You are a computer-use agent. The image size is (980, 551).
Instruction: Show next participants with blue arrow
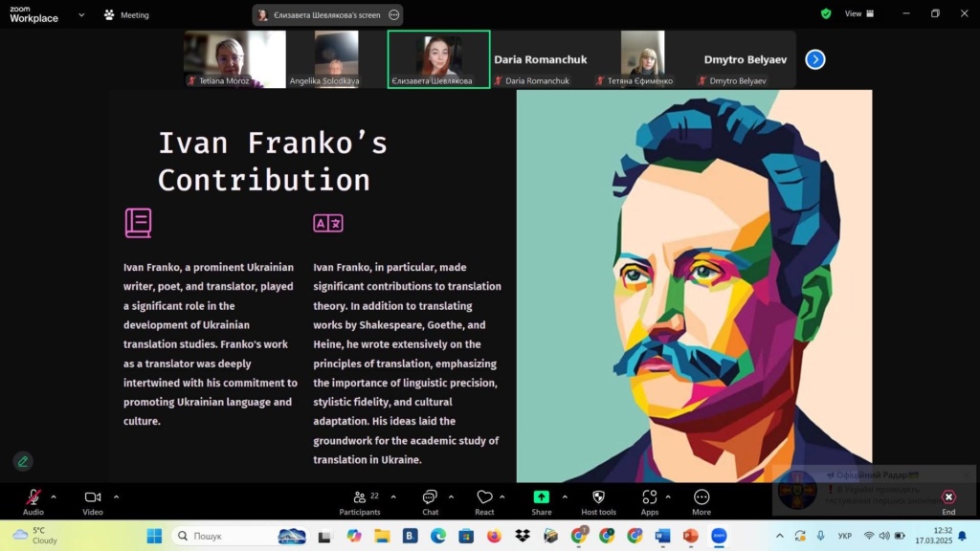click(x=815, y=59)
